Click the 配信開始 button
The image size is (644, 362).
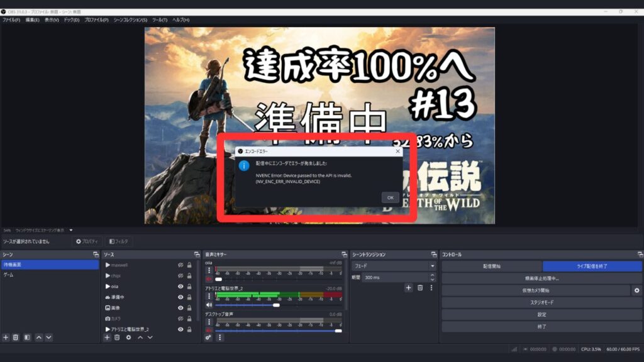coord(492,266)
